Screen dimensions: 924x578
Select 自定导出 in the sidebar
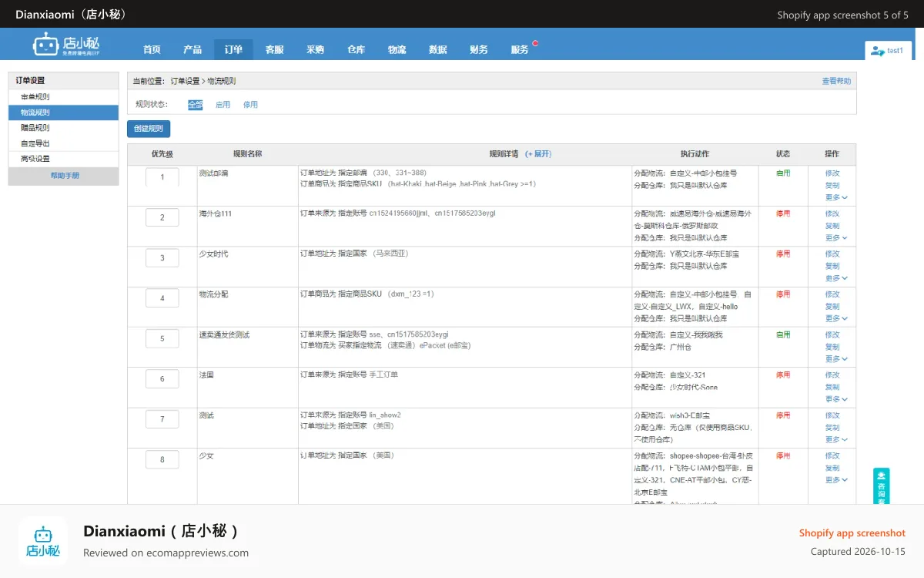(x=63, y=143)
